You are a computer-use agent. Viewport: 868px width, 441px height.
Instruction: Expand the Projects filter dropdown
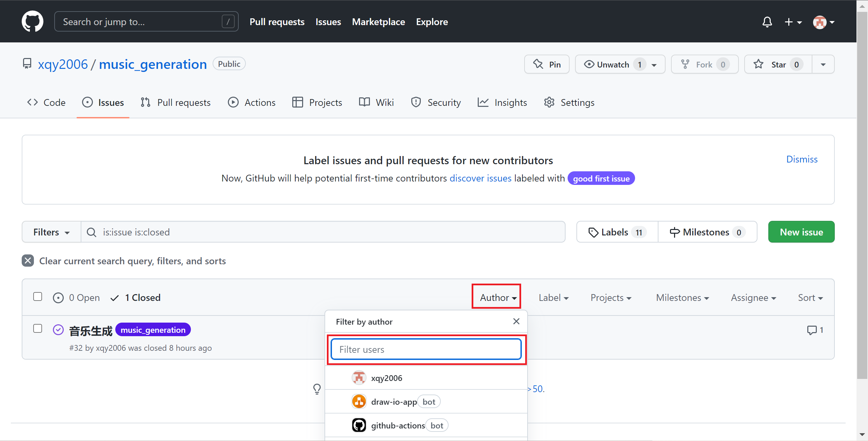(611, 298)
